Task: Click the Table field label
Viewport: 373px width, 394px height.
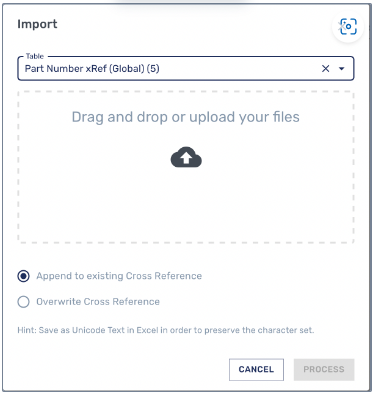Action: (x=35, y=56)
